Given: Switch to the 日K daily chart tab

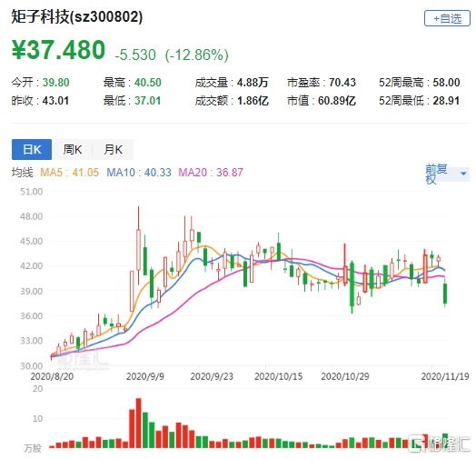Looking at the screenshot, I should [32, 149].
